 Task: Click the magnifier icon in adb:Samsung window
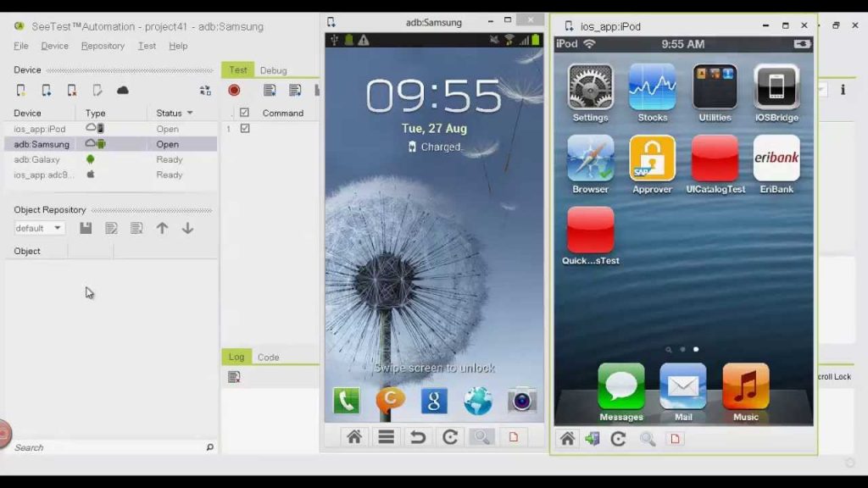pos(481,437)
